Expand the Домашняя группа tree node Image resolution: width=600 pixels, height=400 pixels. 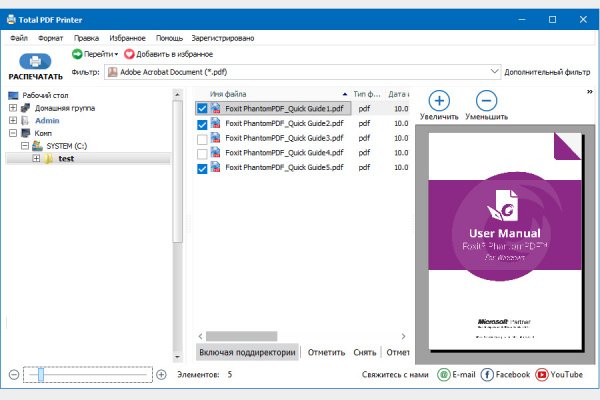pyautogui.click(x=13, y=108)
